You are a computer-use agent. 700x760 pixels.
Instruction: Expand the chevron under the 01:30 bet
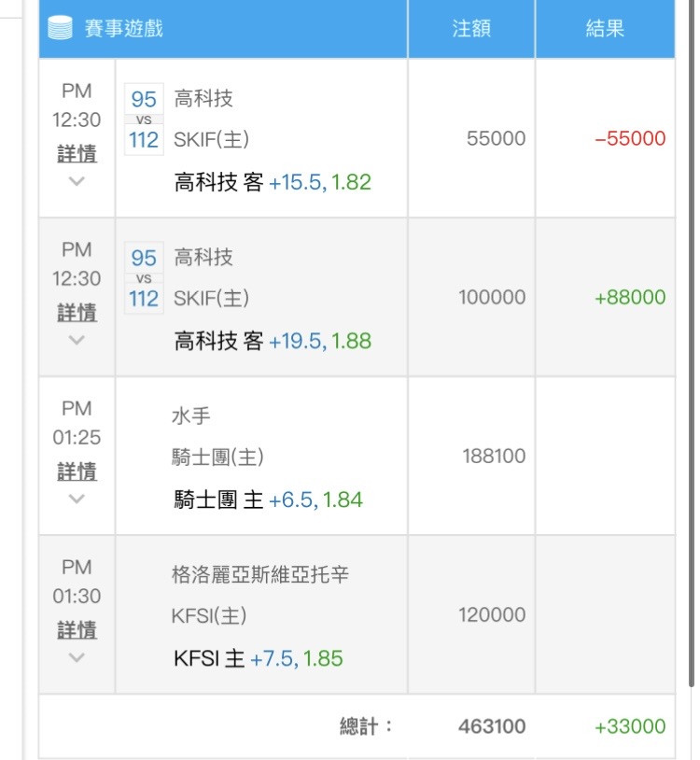point(77,657)
